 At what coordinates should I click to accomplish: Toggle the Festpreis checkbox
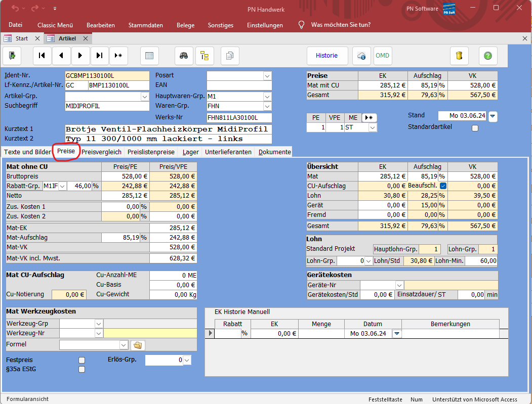click(x=81, y=360)
